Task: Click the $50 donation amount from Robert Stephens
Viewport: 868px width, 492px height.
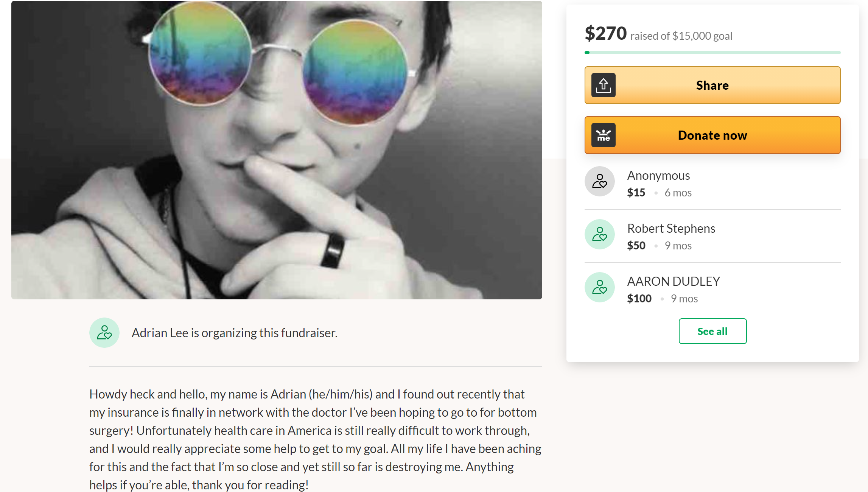Action: tap(636, 246)
